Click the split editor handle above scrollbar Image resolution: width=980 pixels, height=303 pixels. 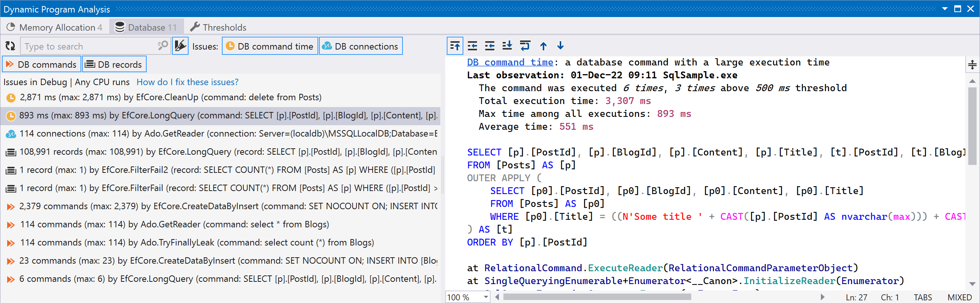972,65
